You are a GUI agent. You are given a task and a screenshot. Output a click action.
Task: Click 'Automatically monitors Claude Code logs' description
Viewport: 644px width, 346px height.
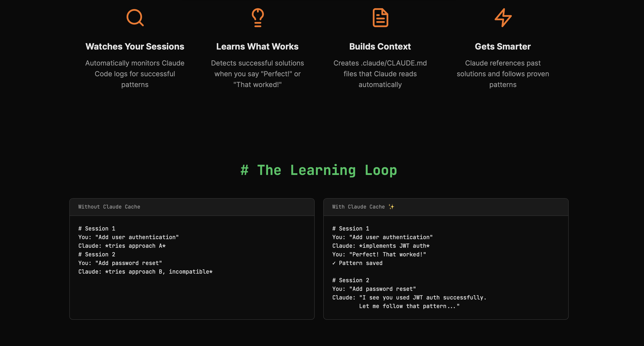tap(135, 74)
